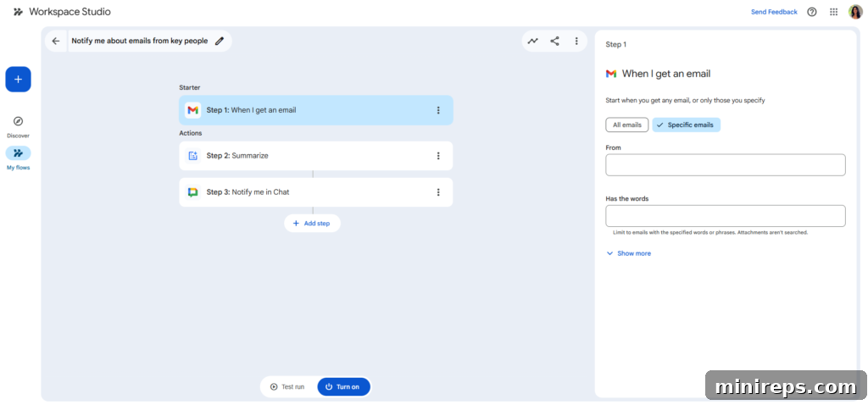Edit flow name with the pencil icon
868x405 pixels.
coord(220,41)
